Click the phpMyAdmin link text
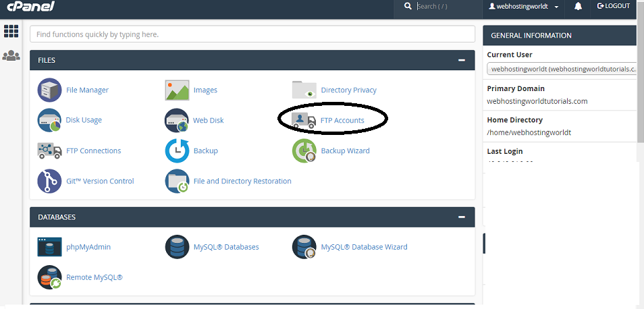The width and height of the screenshot is (644, 309). pos(88,247)
